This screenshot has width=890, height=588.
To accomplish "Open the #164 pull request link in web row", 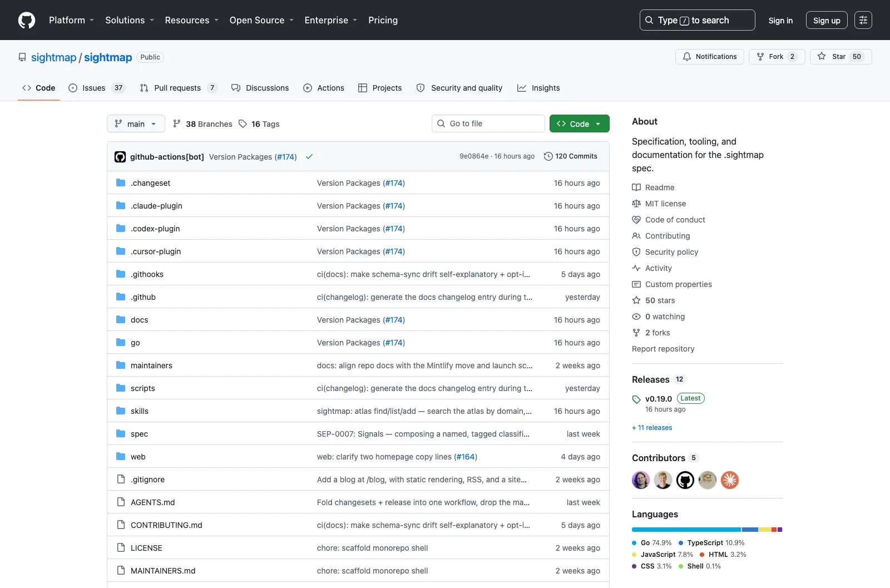I will tap(466, 457).
